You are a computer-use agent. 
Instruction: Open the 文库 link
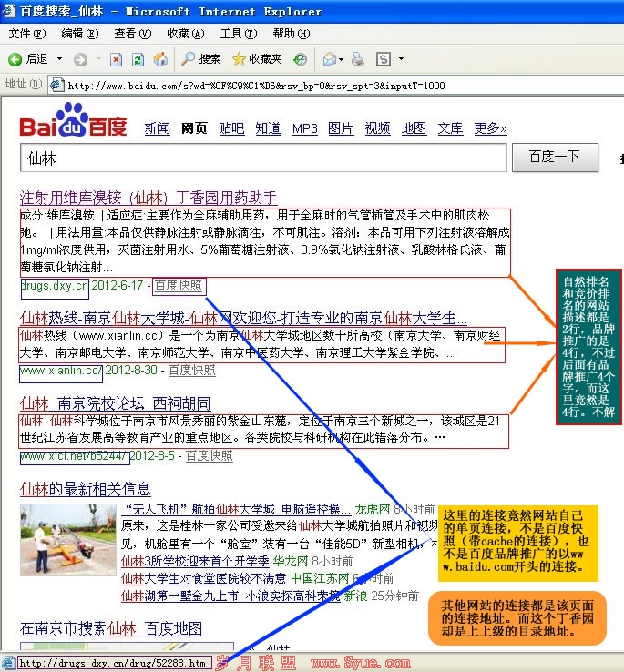[450, 128]
